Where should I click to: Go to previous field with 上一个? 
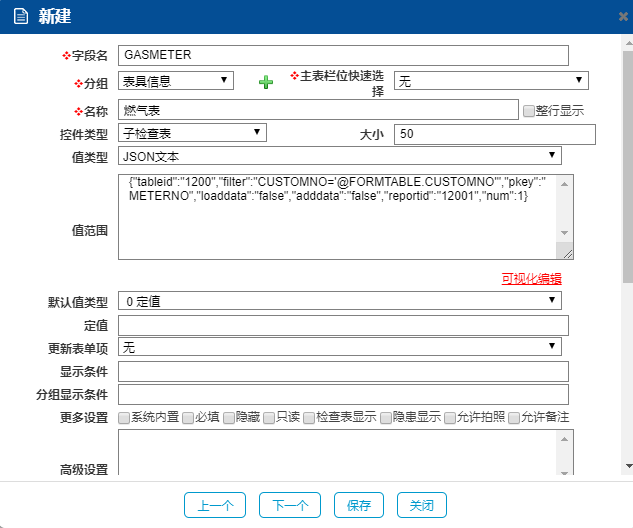point(215,505)
